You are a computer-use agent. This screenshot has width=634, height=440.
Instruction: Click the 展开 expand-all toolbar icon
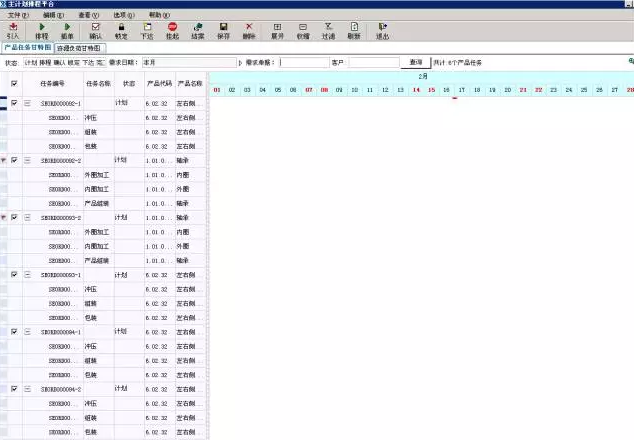(277, 27)
